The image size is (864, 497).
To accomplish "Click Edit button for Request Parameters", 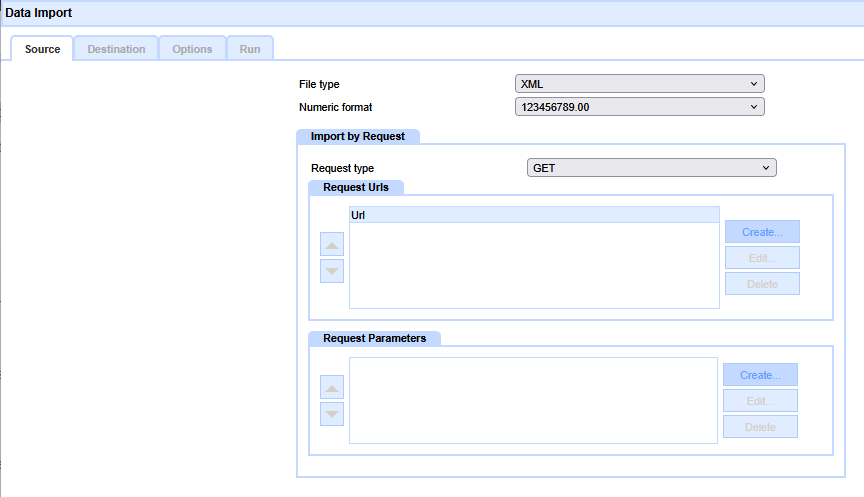I will pos(760,401).
